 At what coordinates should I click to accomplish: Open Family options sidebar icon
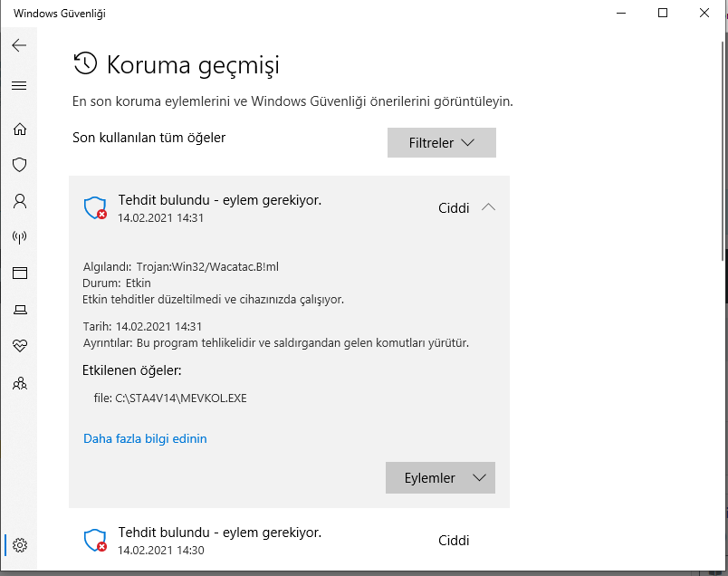click(19, 383)
